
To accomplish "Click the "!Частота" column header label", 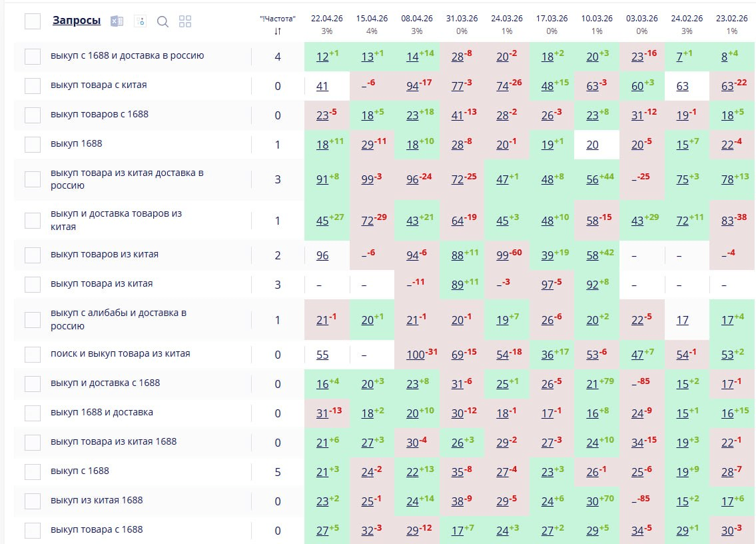I will tap(278, 19).
